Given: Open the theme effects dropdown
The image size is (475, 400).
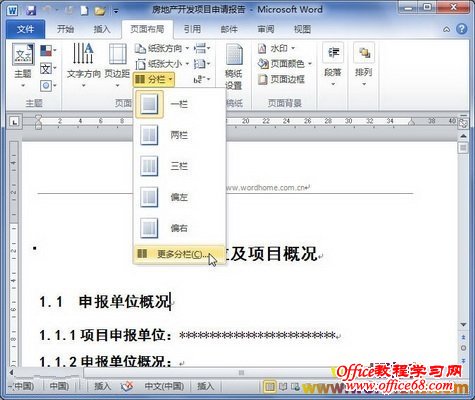Looking at the screenshot, I should 48,86.
